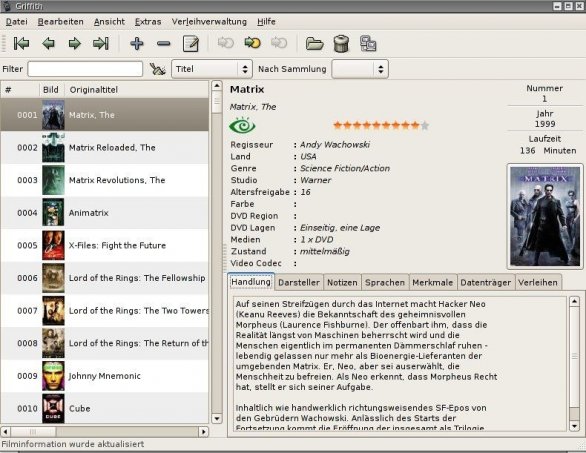Open the Nach Sammlung collection dropdown
This screenshot has width=586, height=453.
[360, 69]
